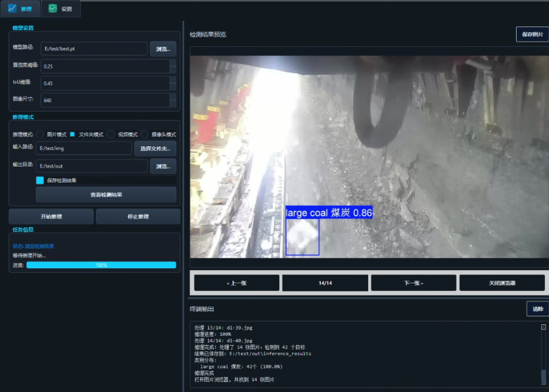Click the 图像尺寸 field showing 640
The height and width of the screenshot is (392, 549).
105,100
